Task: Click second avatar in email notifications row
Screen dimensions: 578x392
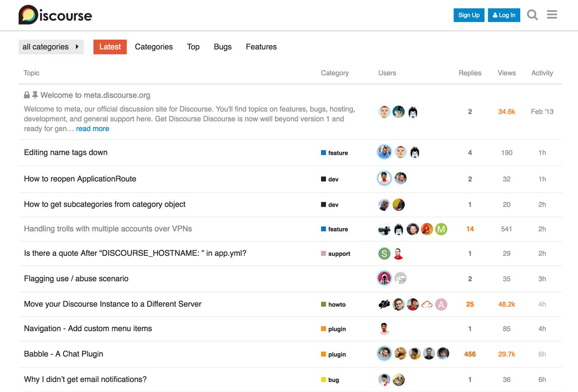Action: tap(398, 379)
